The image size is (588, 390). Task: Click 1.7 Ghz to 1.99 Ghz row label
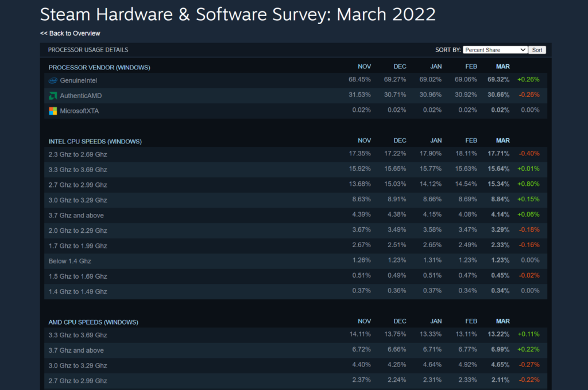coord(78,246)
